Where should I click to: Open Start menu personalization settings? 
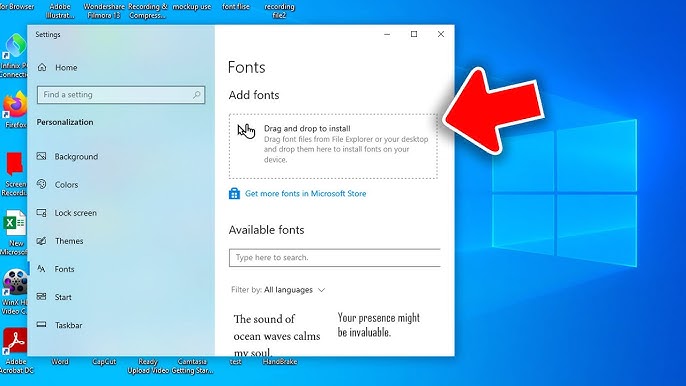pyautogui.click(x=63, y=297)
